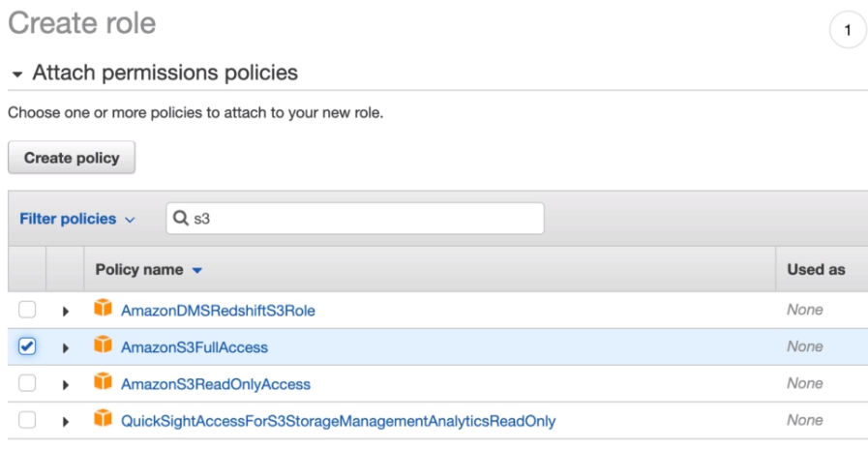Screen dimensions: 868x449
Task: Open the Filter policies dropdown
Action: 77,219
